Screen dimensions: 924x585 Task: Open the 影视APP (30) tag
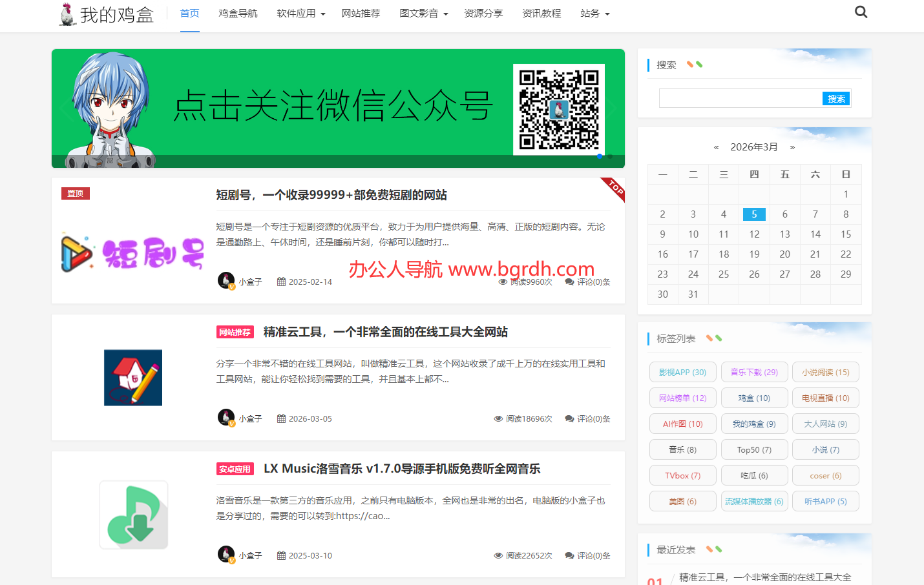[x=683, y=372]
